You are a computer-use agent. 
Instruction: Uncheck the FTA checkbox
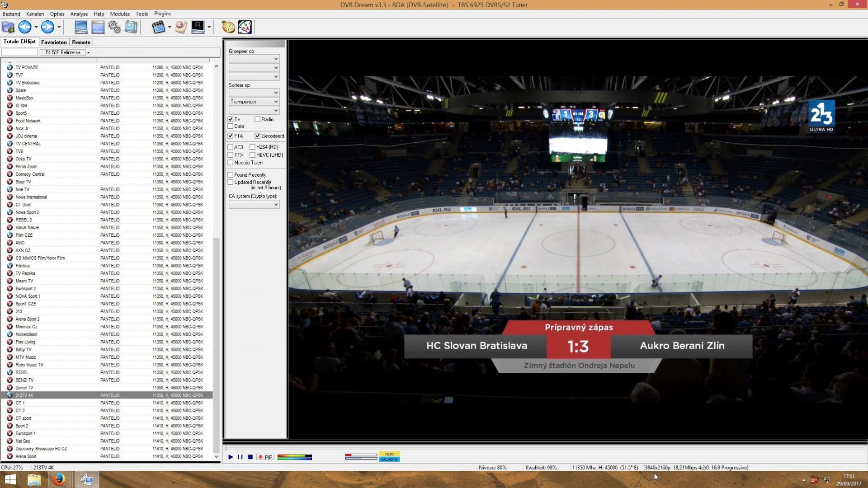230,136
